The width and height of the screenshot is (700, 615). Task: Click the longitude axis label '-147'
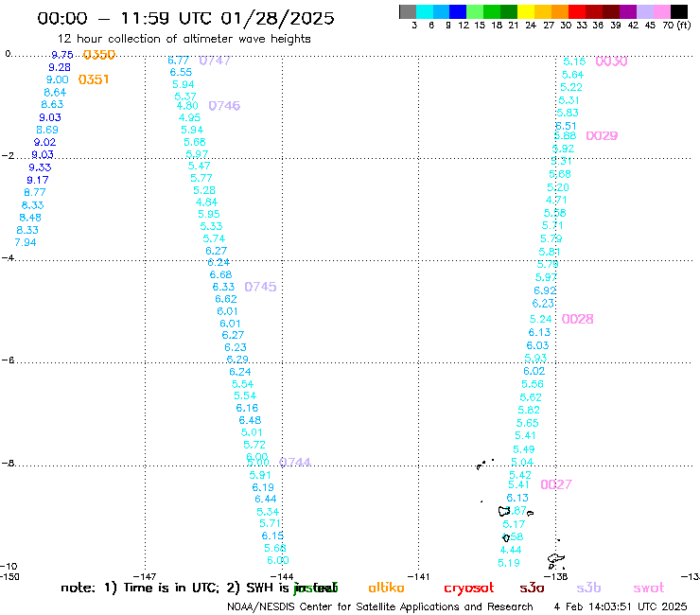pos(146,576)
